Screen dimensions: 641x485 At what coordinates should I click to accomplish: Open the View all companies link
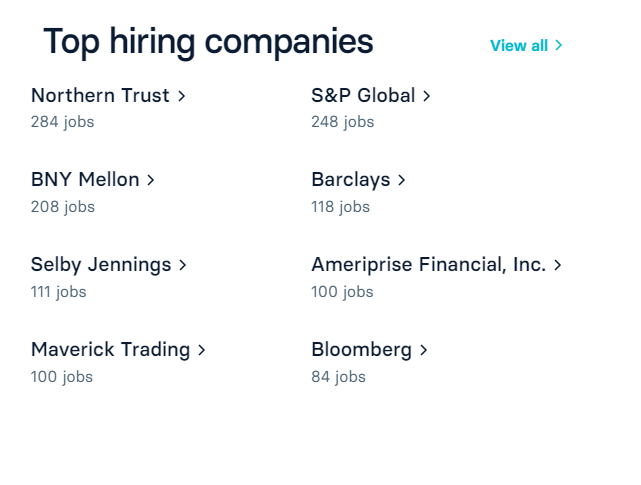coord(519,45)
